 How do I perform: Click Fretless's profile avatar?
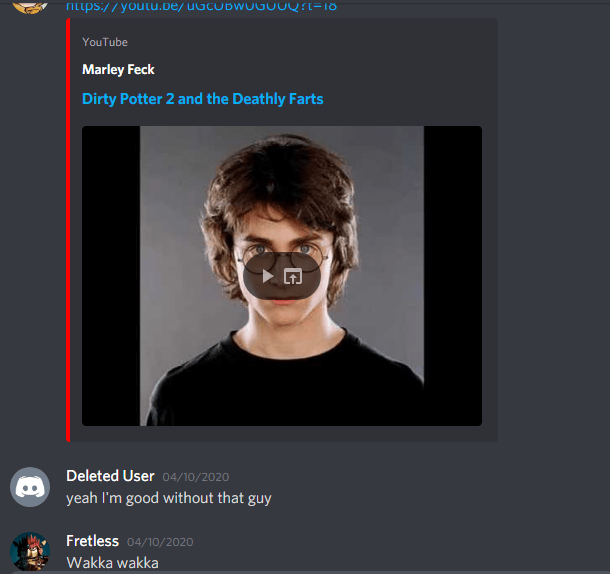pos(30,551)
